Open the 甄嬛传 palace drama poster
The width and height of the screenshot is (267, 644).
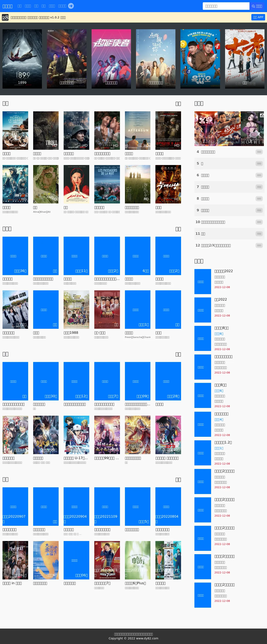pos(107,310)
